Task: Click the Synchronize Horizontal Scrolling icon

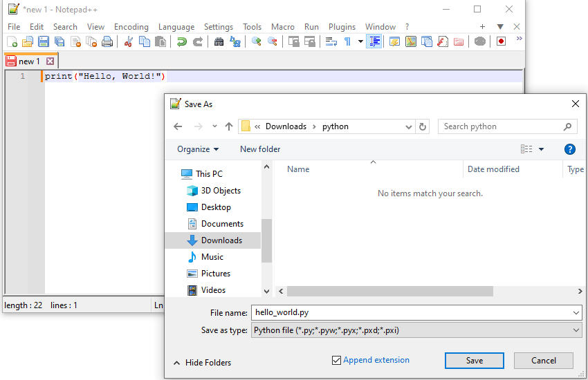Action: point(310,41)
